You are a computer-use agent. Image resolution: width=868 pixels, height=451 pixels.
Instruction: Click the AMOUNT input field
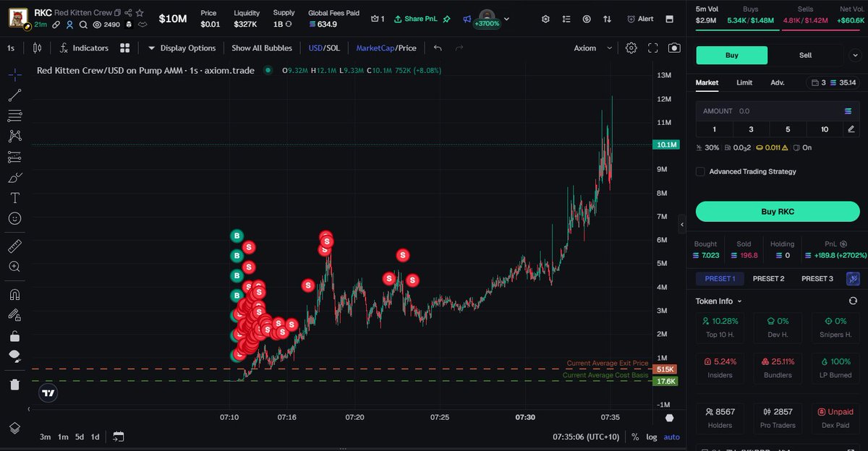tap(778, 111)
